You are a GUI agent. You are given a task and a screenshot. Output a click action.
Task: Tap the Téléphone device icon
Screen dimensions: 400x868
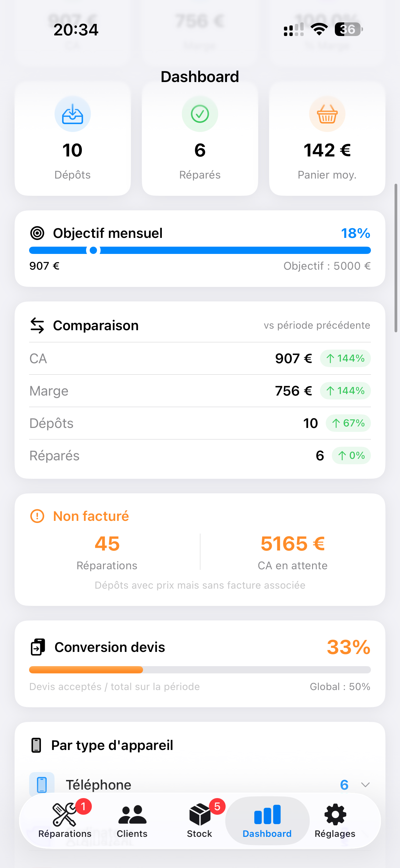(42, 784)
